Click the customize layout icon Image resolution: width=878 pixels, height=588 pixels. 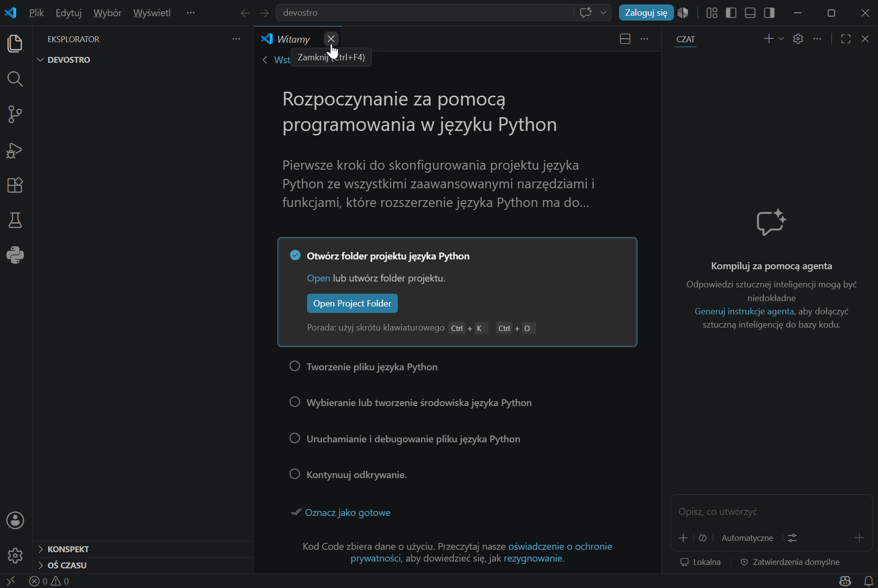[x=712, y=13]
